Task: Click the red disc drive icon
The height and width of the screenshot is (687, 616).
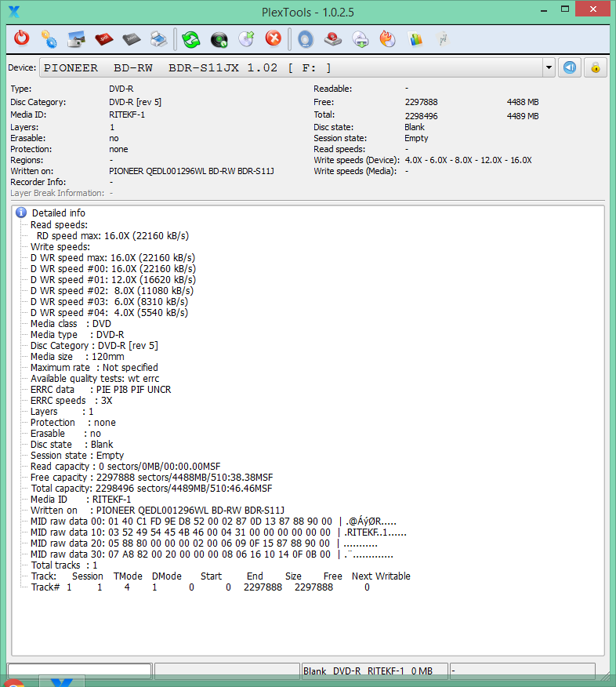Action: pyautogui.click(x=333, y=39)
